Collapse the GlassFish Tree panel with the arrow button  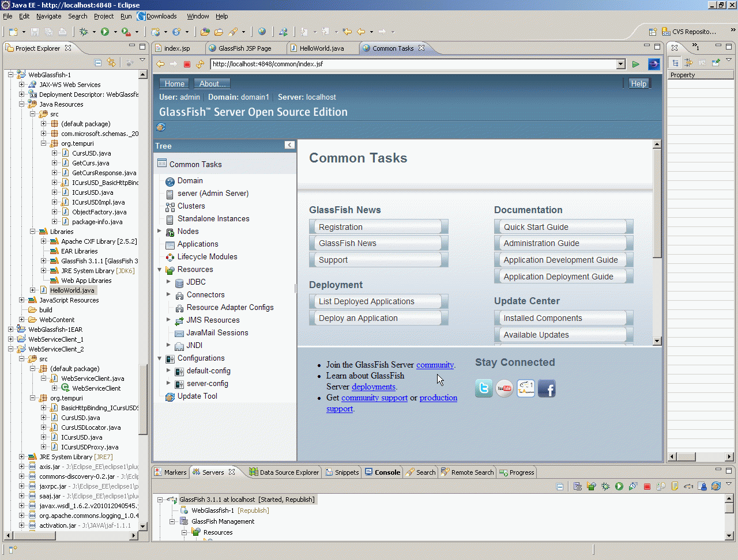pos(289,145)
